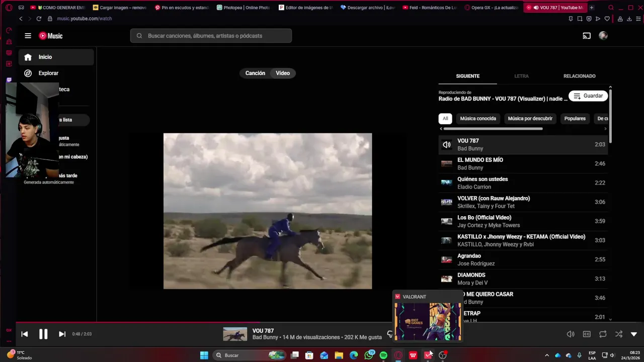644x362 pixels.
Task: Switch to the Canción mode
Action: pyautogui.click(x=255, y=73)
